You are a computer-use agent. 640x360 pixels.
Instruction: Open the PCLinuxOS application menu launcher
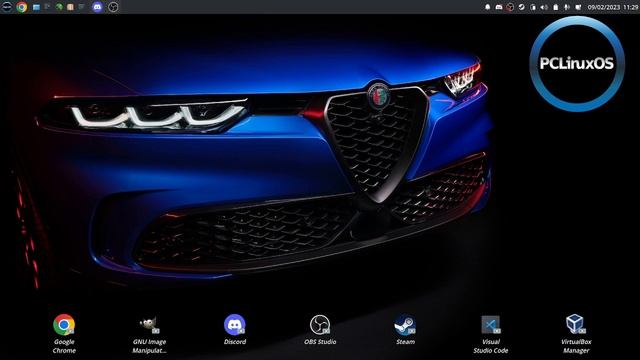(7, 7)
